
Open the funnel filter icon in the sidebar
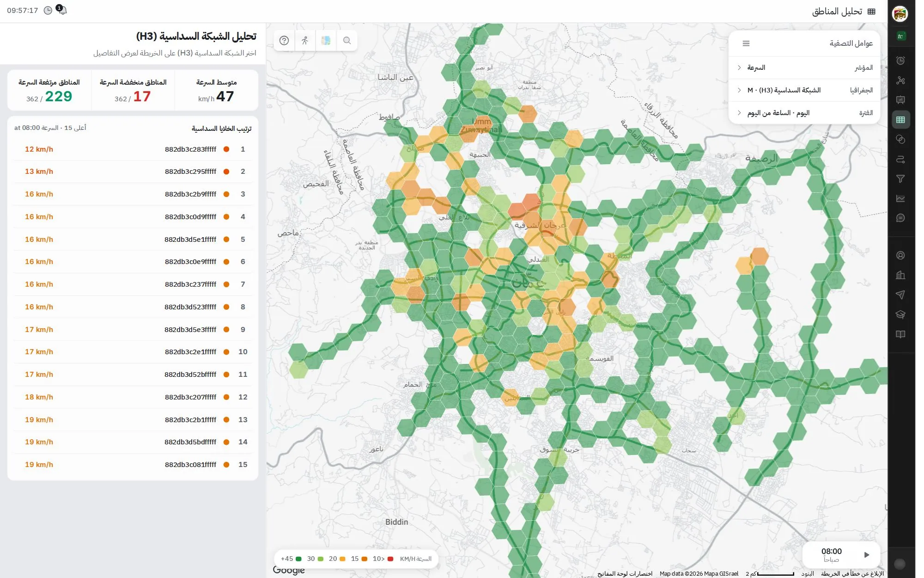[x=900, y=178]
